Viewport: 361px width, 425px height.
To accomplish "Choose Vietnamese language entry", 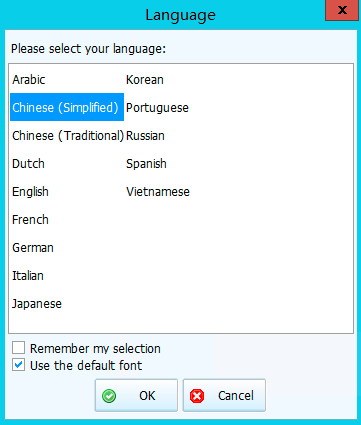I will coord(158,192).
